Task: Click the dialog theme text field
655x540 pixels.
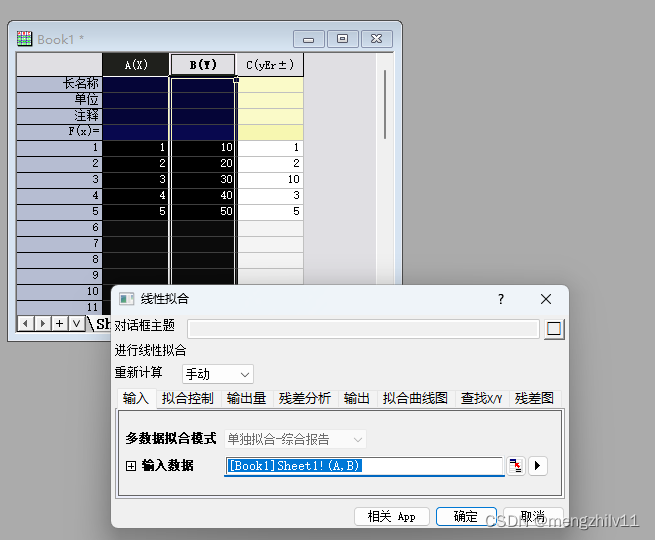Action: click(363, 329)
